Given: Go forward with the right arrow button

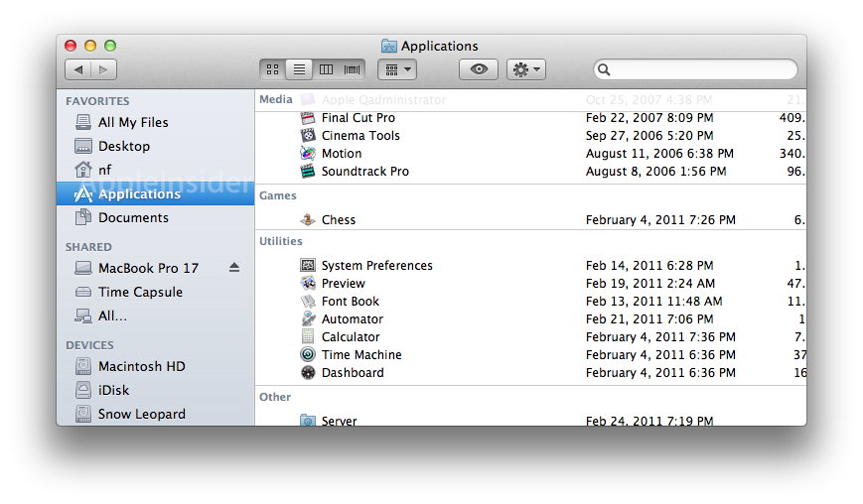Looking at the screenshot, I should click(x=103, y=69).
